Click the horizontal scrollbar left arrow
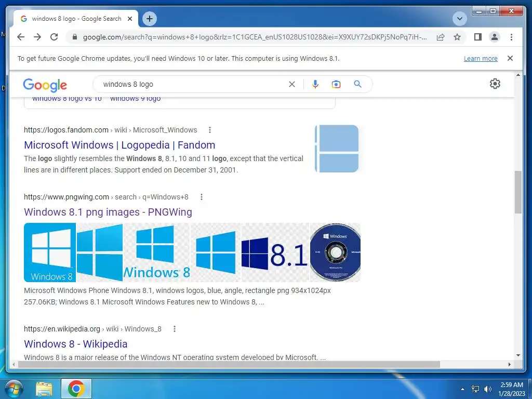532x399 pixels. (14, 364)
